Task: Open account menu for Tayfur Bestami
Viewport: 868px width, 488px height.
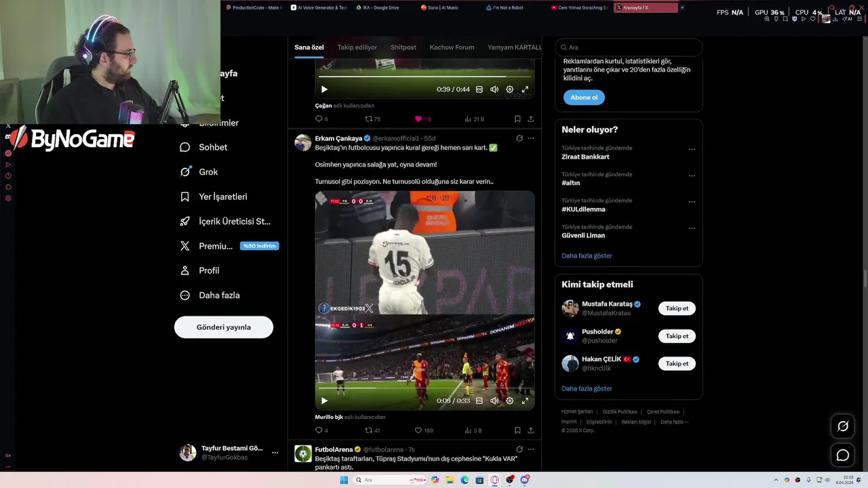Action: 229,453
